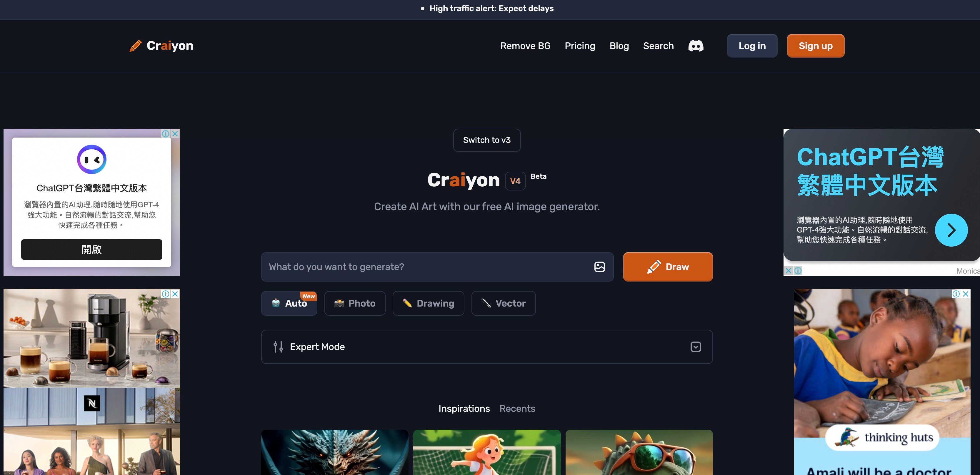Select the Inspirations tab
Image resolution: width=980 pixels, height=475 pixels.
(464, 408)
